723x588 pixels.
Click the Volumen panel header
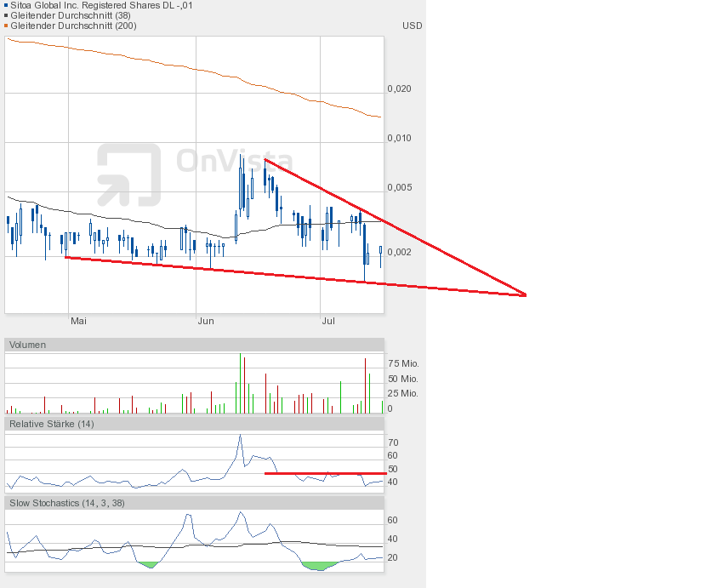194,345
